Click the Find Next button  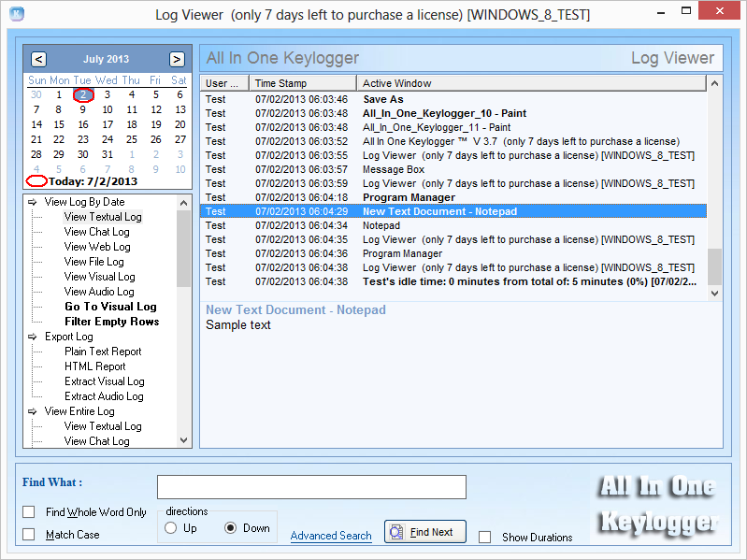click(425, 532)
